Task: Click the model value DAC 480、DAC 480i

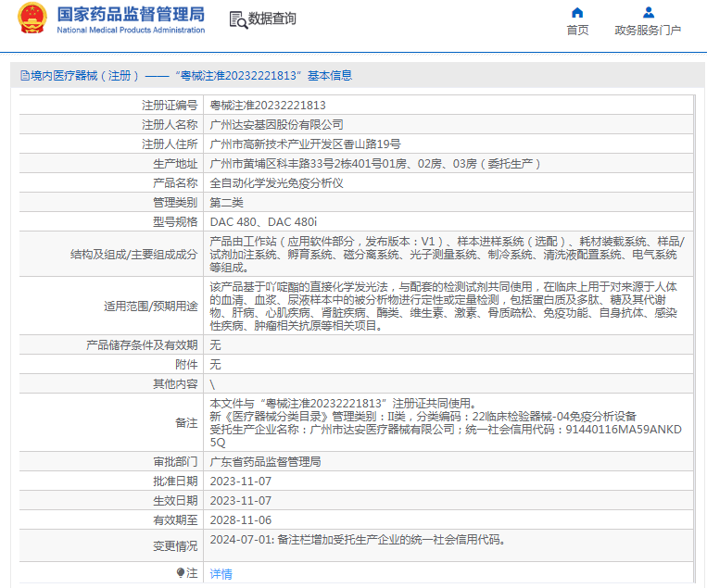Action: 263,222
